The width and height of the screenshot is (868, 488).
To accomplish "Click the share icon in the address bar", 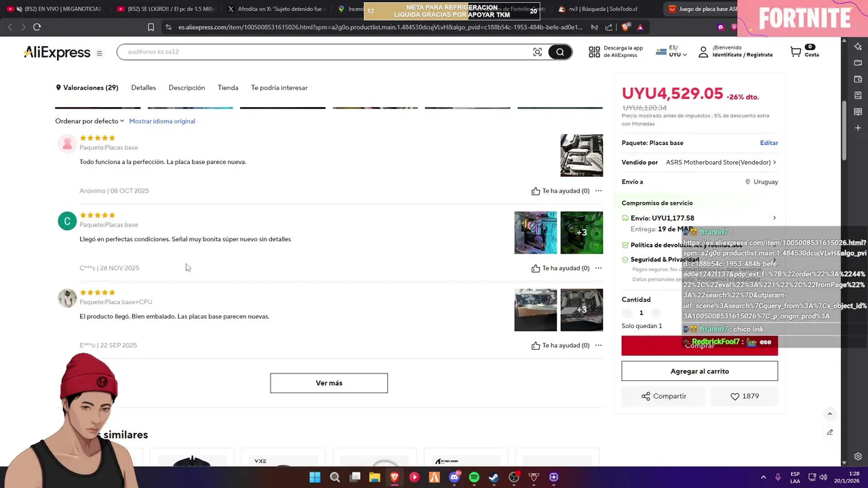I will 608,27.
